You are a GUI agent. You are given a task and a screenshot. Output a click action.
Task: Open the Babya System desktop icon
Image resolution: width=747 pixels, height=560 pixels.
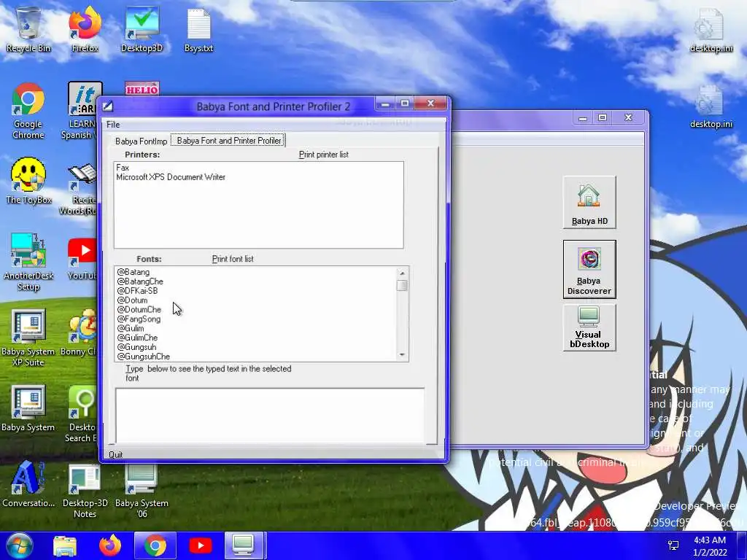pyautogui.click(x=28, y=408)
